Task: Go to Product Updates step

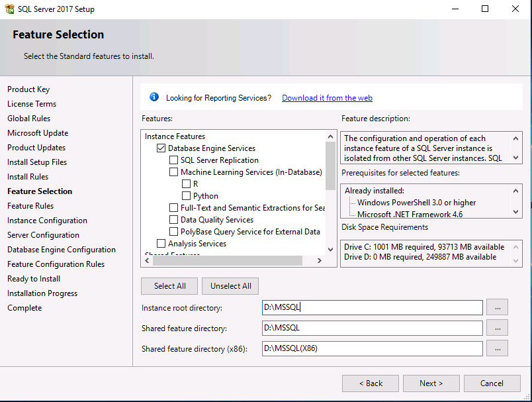Action: pyautogui.click(x=36, y=148)
